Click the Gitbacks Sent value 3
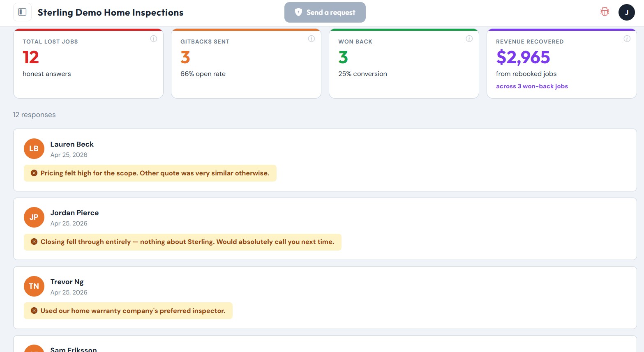 (185, 58)
